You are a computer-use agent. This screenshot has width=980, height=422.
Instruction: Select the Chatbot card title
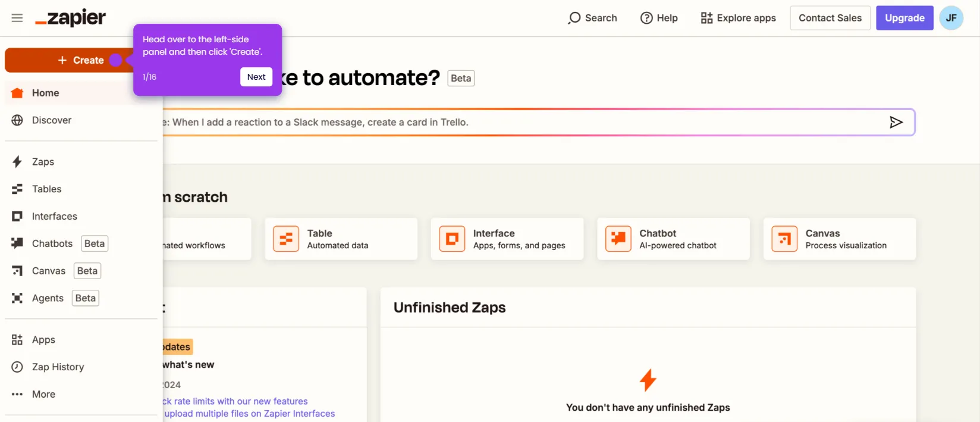click(658, 233)
